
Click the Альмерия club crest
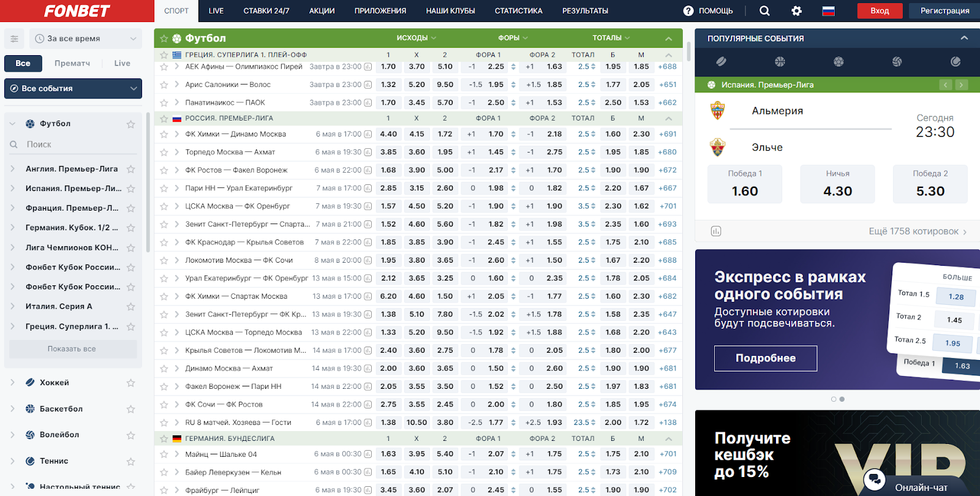(717, 111)
